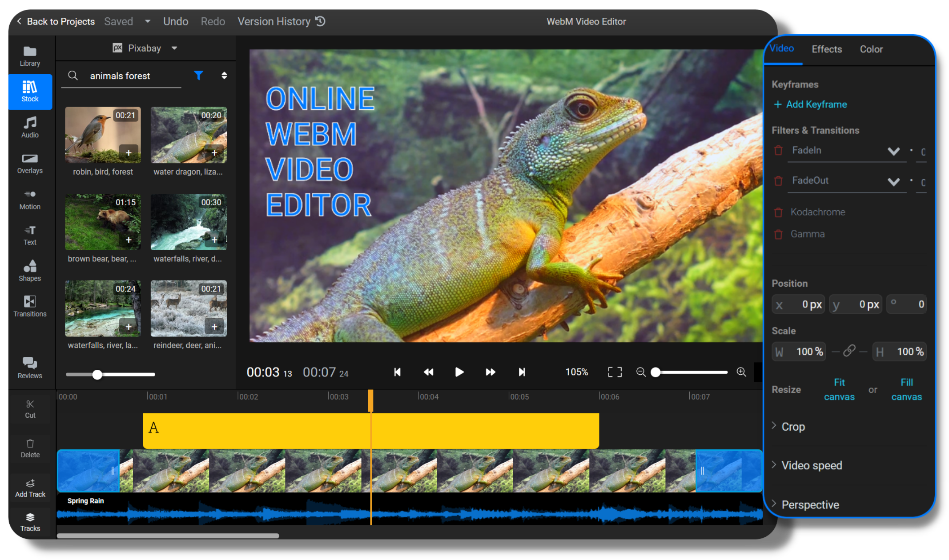Click Add Track in the sidebar
The width and height of the screenshot is (949, 560).
(30, 488)
